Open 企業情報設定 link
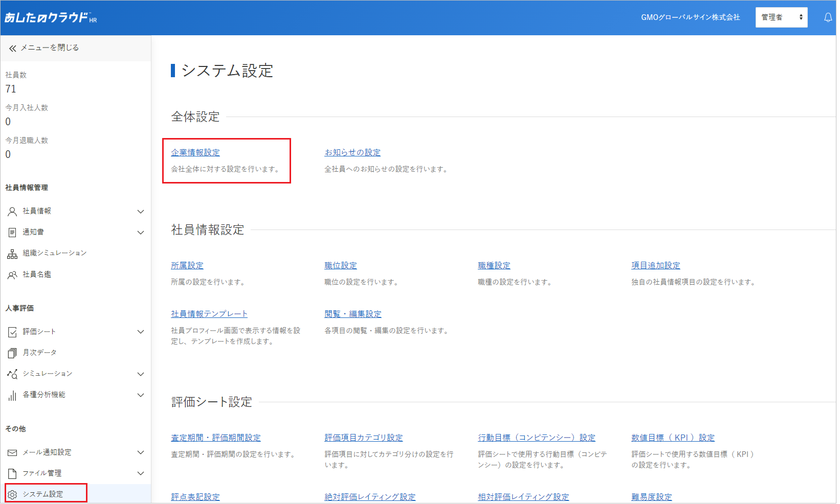 coord(195,153)
